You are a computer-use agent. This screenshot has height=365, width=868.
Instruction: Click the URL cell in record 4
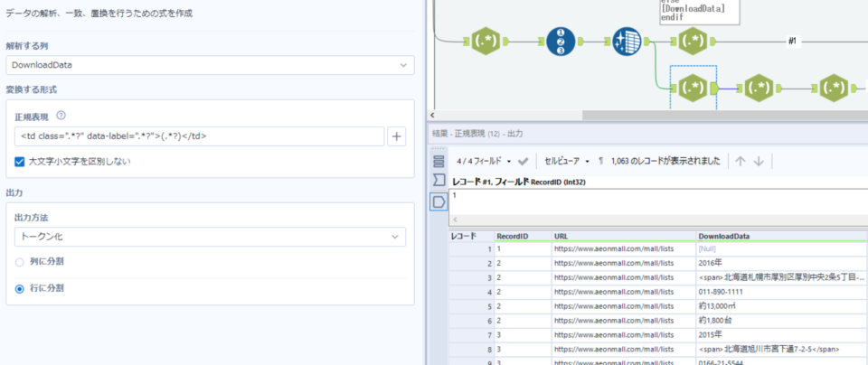click(624, 292)
